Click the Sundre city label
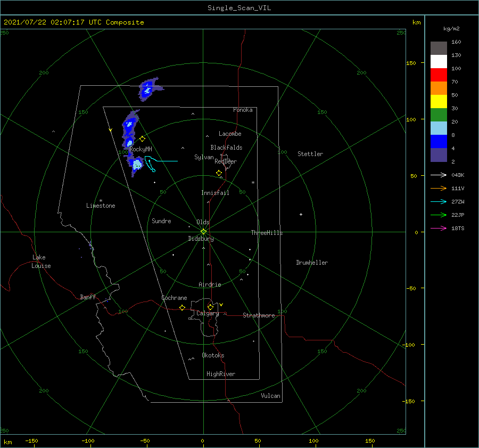Image resolution: width=479 pixels, height=448 pixels. (161, 221)
